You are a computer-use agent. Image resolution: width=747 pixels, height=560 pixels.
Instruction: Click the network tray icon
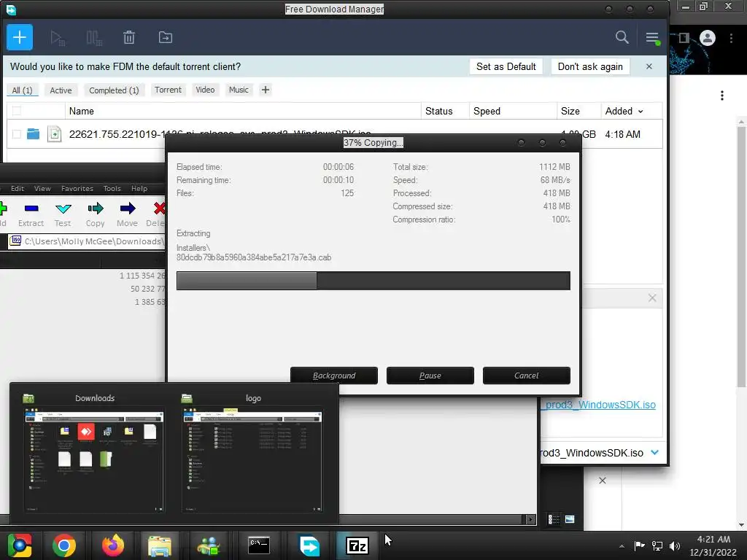pyautogui.click(x=657, y=545)
